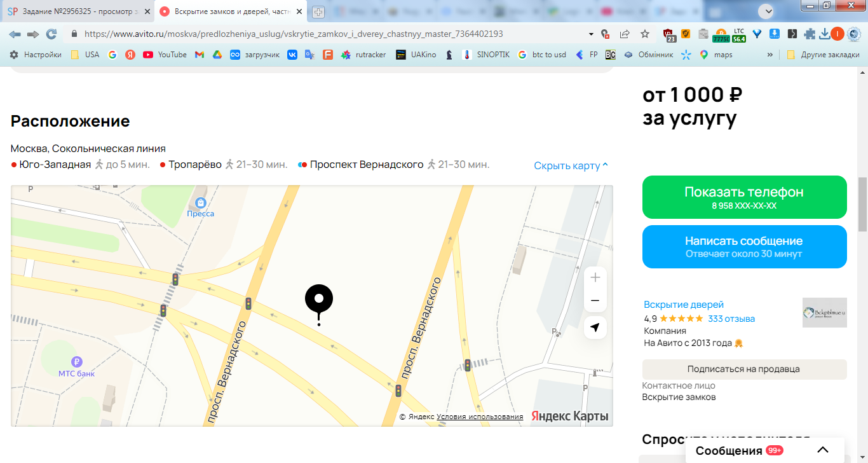868x463 pixels.
Task: Click the LTC price extension icon
Action: tap(739, 35)
